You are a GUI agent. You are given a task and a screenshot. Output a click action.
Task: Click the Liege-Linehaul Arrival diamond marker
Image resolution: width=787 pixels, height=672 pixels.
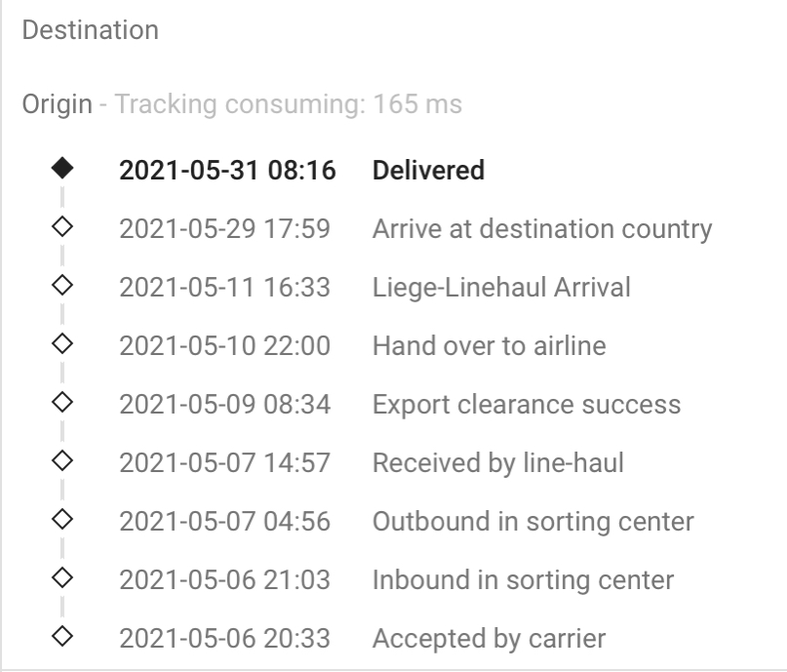(x=62, y=287)
